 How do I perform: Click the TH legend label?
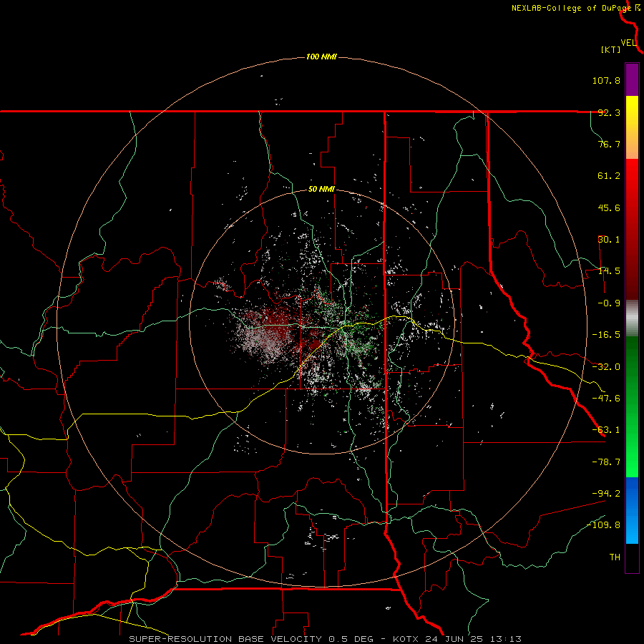tap(615, 557)
